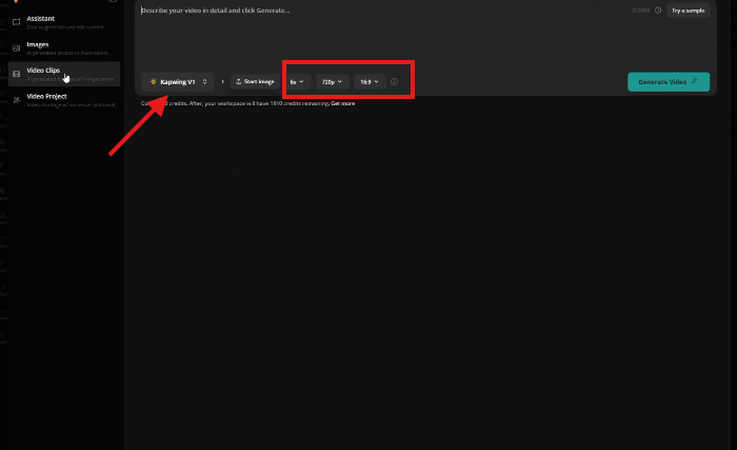Click the Assistant icon in sidebar
This screenshot has width=737, height=450.
point(16,22)
